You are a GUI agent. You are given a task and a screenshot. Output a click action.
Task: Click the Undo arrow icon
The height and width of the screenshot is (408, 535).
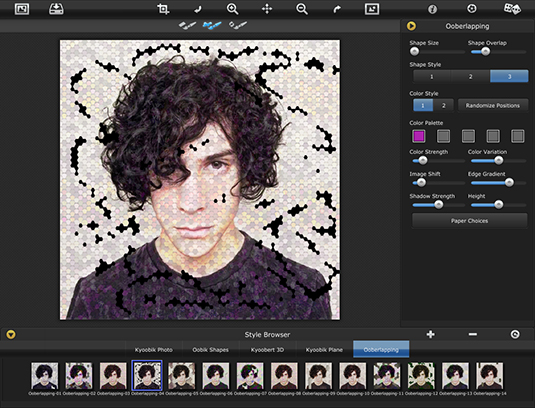pos(198,9)
